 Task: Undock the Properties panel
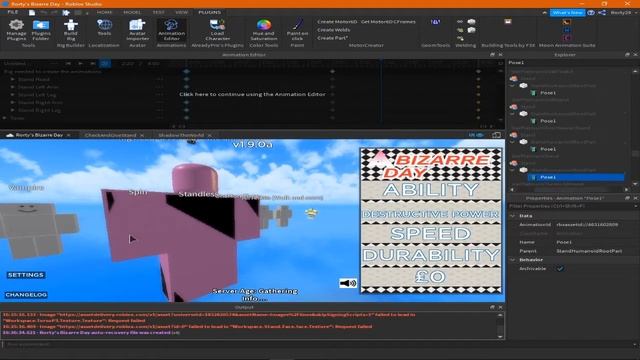pyautogui.click(x=627, y=198)
